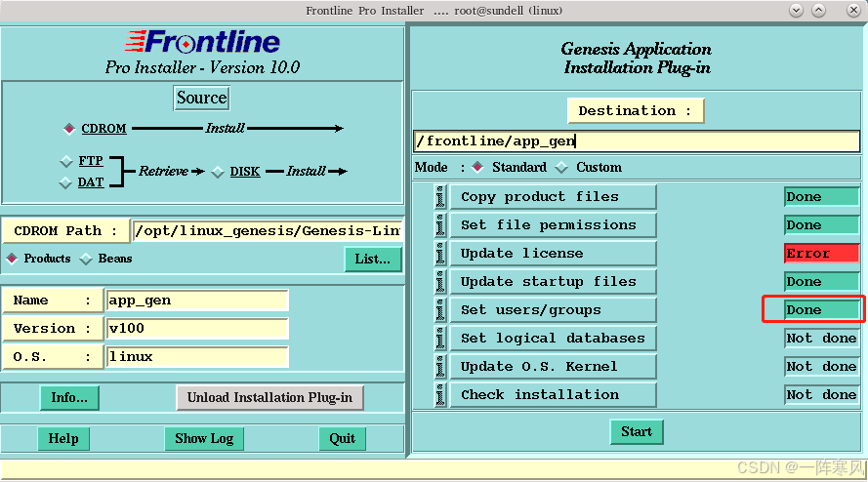Click the Frontline logo

(203, 42)
